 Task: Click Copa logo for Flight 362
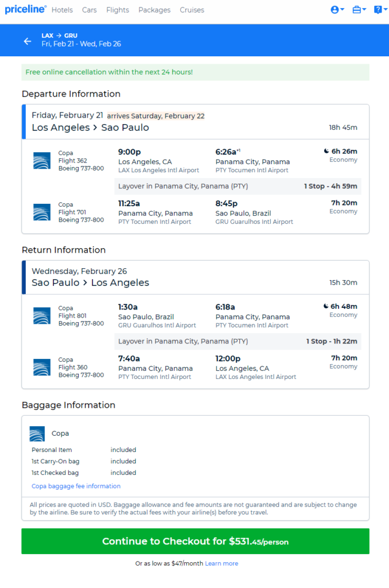click(x=42, y=161)
